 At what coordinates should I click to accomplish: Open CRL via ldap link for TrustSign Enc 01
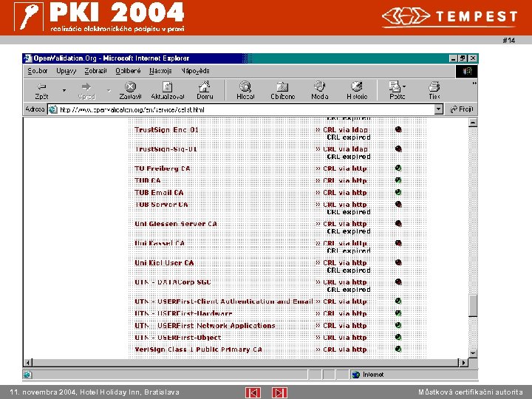click(x=345, y=129)
